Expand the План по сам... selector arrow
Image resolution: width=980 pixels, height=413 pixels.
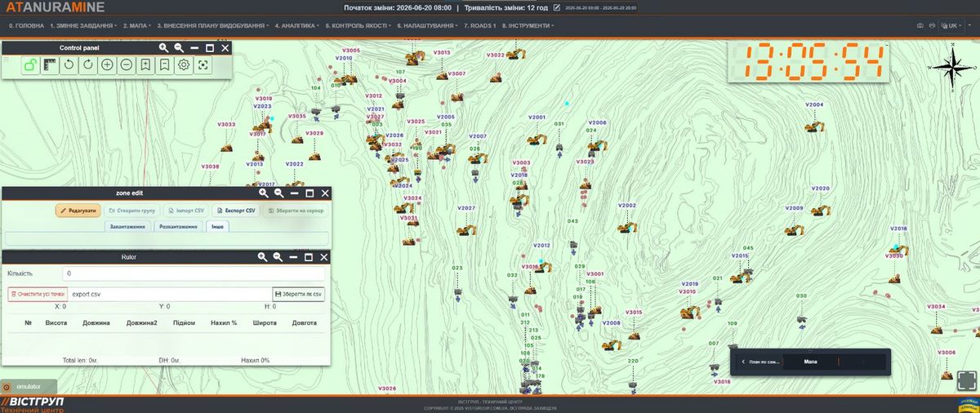pos(742,361)
